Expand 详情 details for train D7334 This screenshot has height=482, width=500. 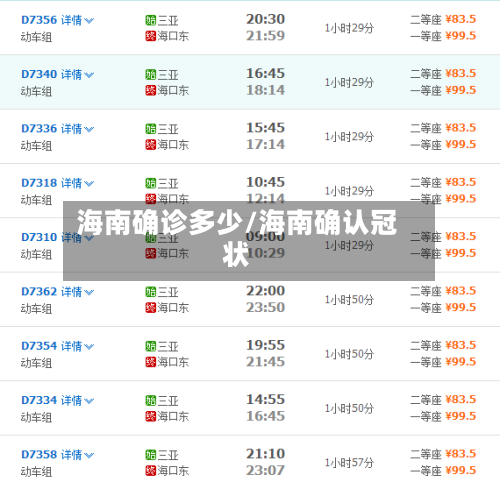[x=77, y=401]
